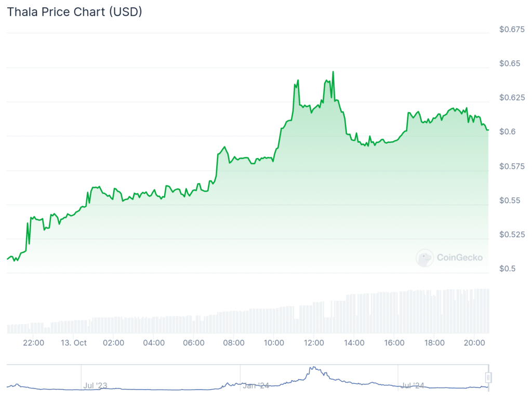Image resolution: width=532 pixels, height=401 pixels.
Task: Click the $0.675 label on the price axis
Action: [x=512, y=30]
